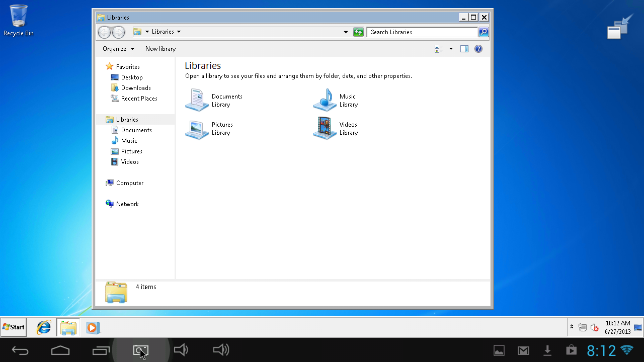Screen dimensions: 644x362
Task: Open the Music library icon
Action: pos(325,100)
